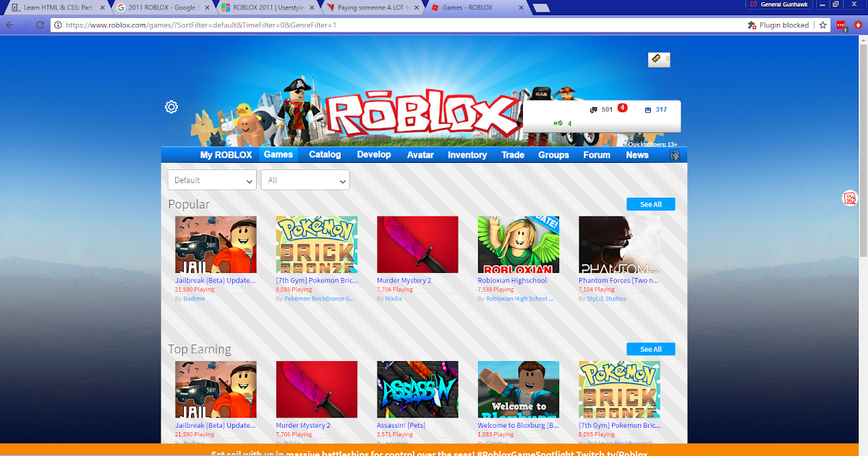The image size is (868, 456).
Task: Click Jailbreak thumbnail under Popular
Action: [x=216, y=245]
